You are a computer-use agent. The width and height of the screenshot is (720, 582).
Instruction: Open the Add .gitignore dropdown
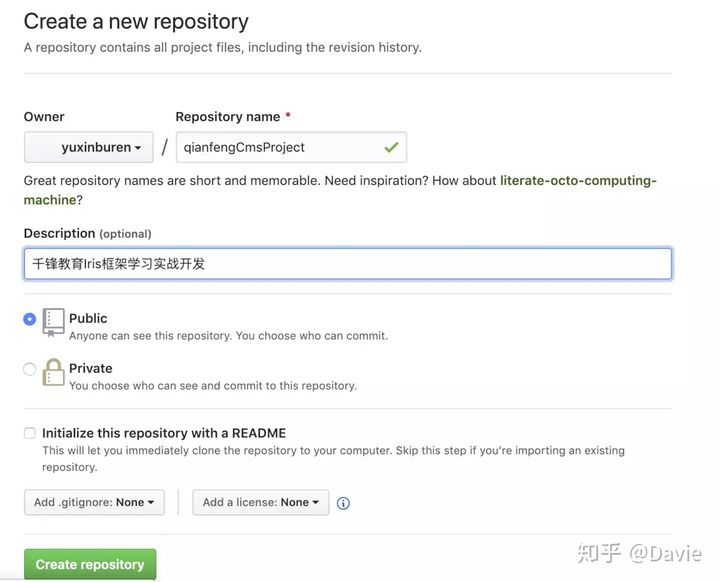[94, 503]
